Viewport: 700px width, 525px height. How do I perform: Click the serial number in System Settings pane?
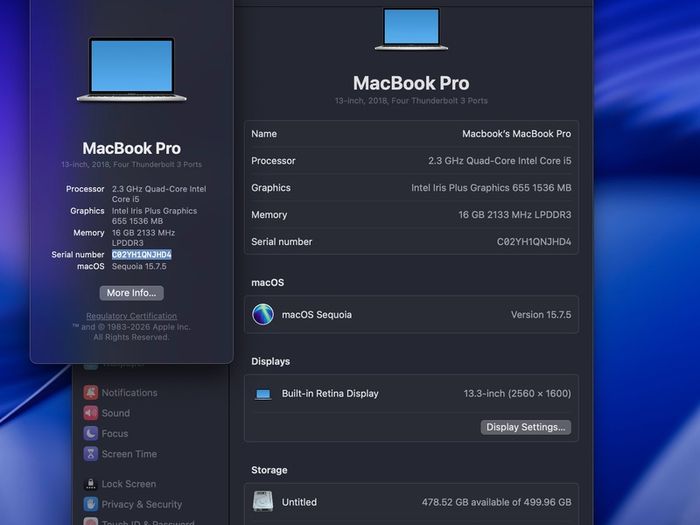click(x=534, y=242)
